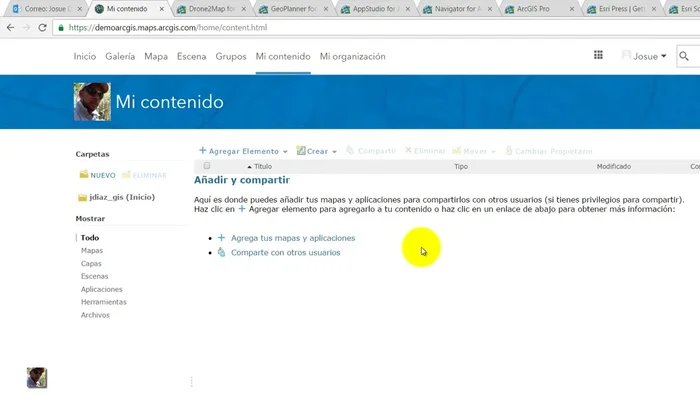Click the Titulo sort arrow icon

click(250, 167)
